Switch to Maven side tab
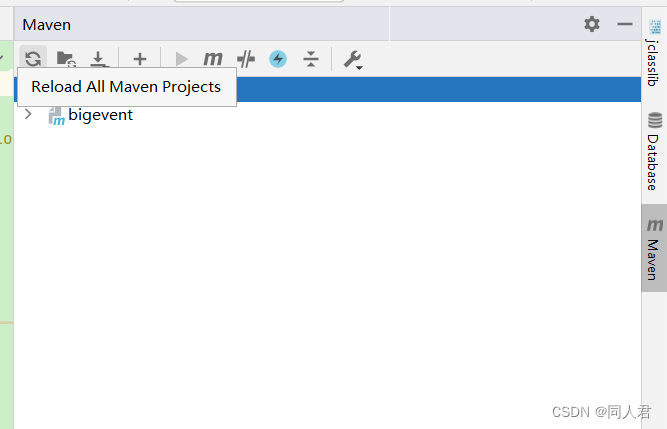This screenshot has width=667, height=429. click(x=654, y=248)
